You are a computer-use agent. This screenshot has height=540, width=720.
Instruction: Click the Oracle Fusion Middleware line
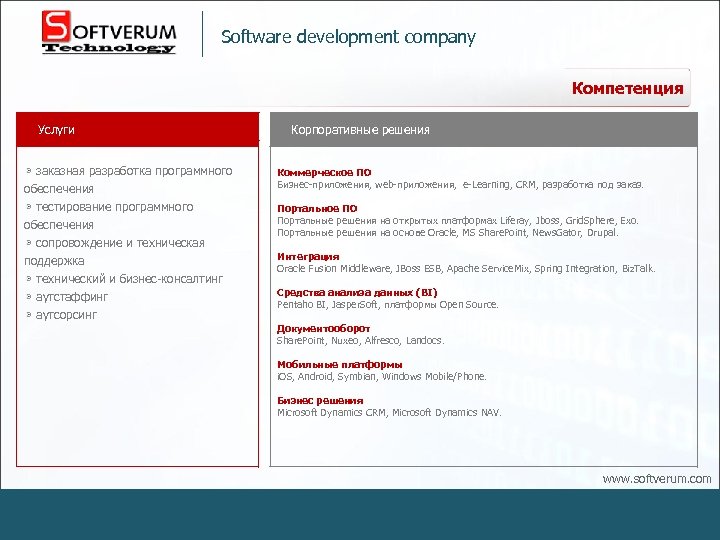[466, 269]
